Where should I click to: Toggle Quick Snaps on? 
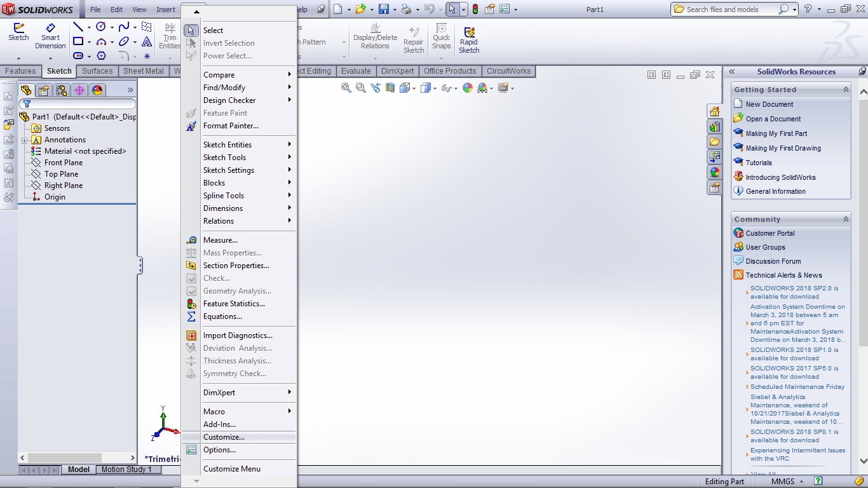pos(441,36)
